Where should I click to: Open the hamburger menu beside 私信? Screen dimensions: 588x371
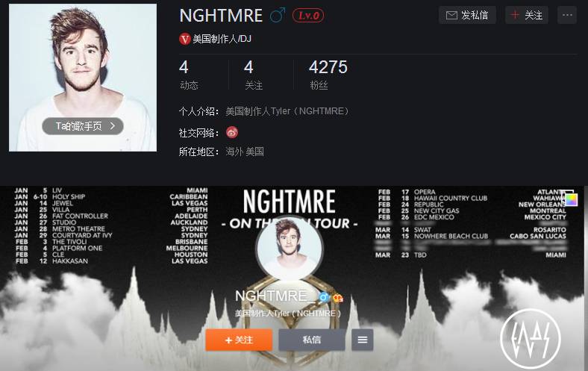(x=362, y=340)
